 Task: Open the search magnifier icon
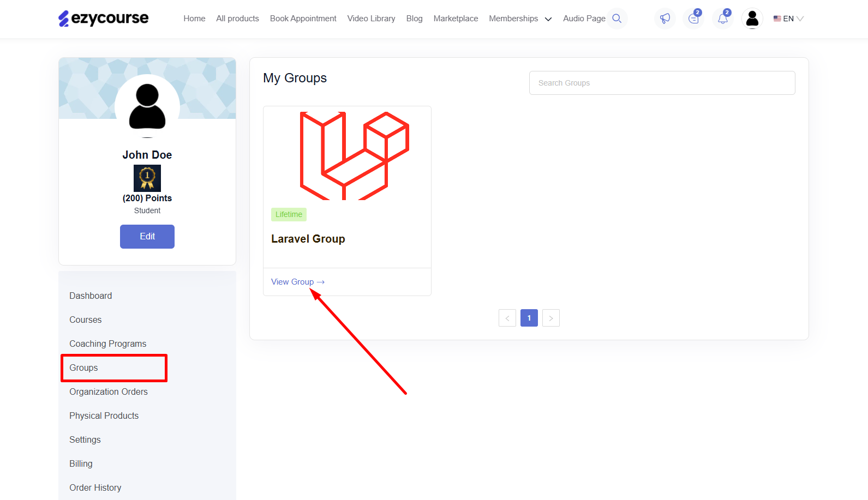[617, 19]
